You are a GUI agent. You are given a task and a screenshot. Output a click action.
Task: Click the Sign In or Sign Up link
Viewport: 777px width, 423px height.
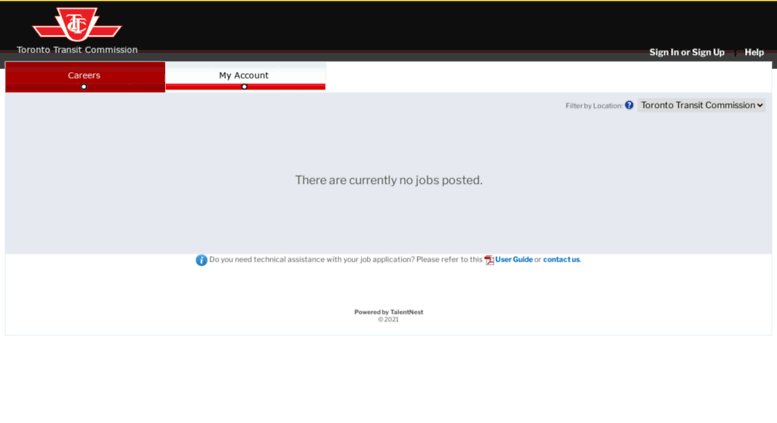coord(686,52)
